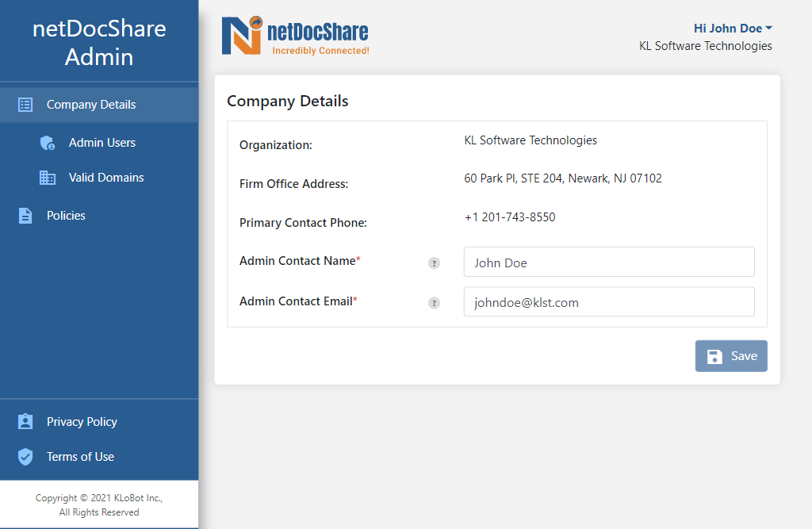Click the Primary Contact Phone: label
The width and height of the screenshot is (812, 529).
[303, 223]
